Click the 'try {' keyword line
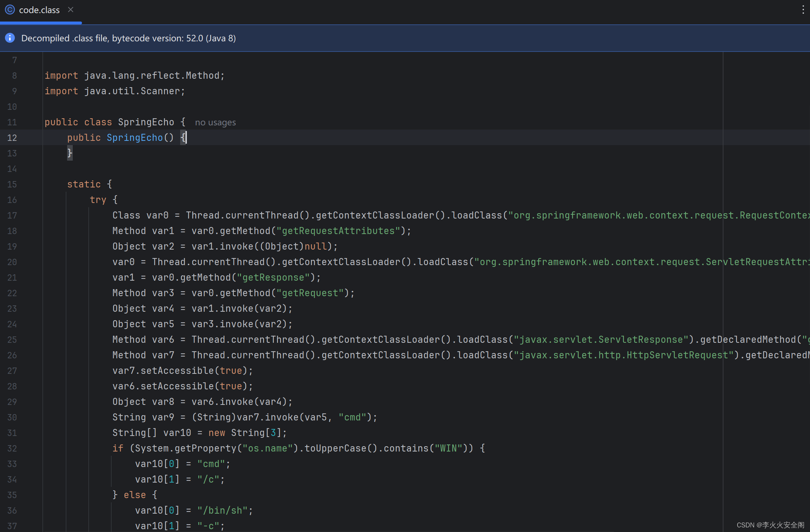 click(104, 200)
